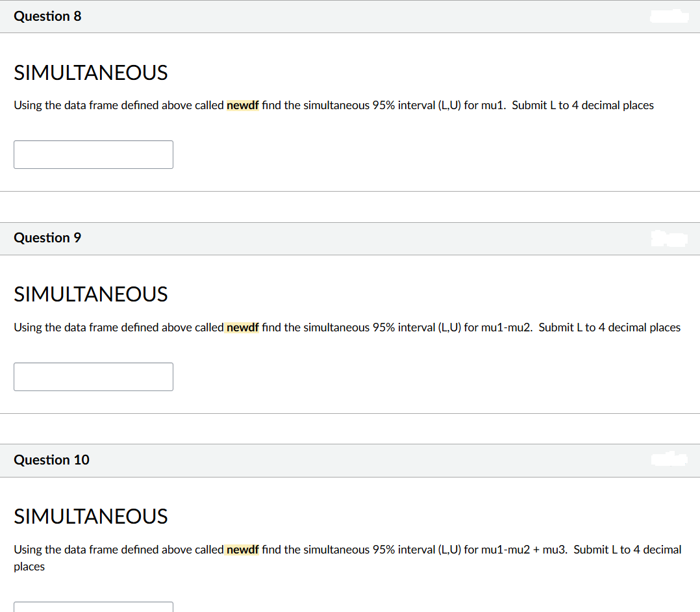700x612 pixels.
Task: Click the SIMULTANEOUS heading in Question 8
Action: point(91,73)
